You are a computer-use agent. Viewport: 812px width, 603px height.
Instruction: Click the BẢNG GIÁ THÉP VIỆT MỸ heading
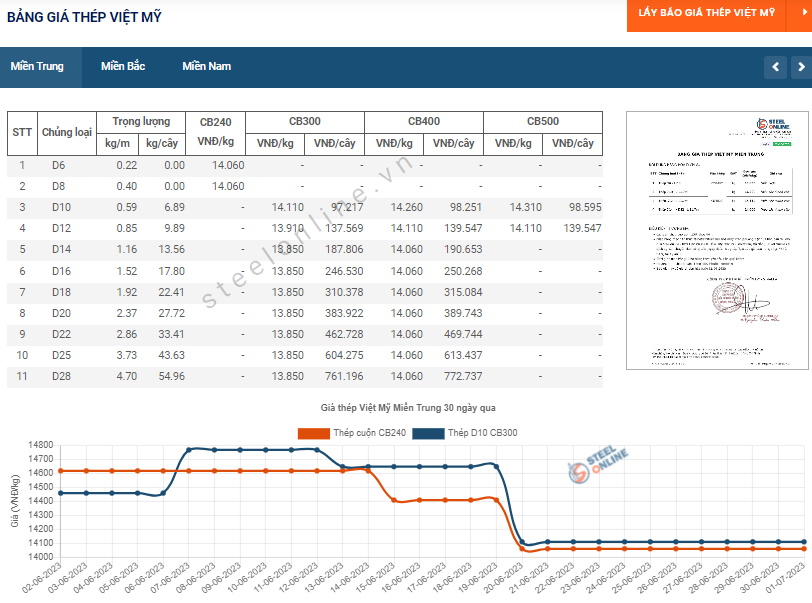(x=84, y=17)
